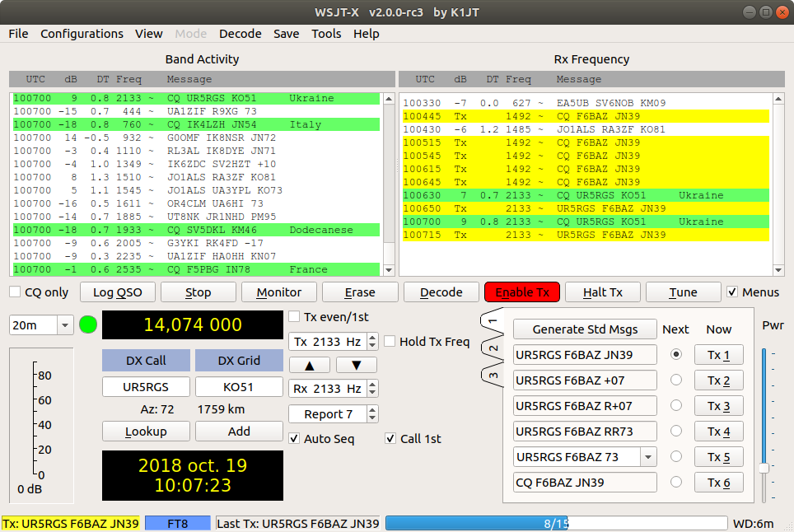Adjust the Tx 2133 Hz frequency stepper
This screenshot has width=794, height=532.
pyautogui.click(x=372, y=342)
